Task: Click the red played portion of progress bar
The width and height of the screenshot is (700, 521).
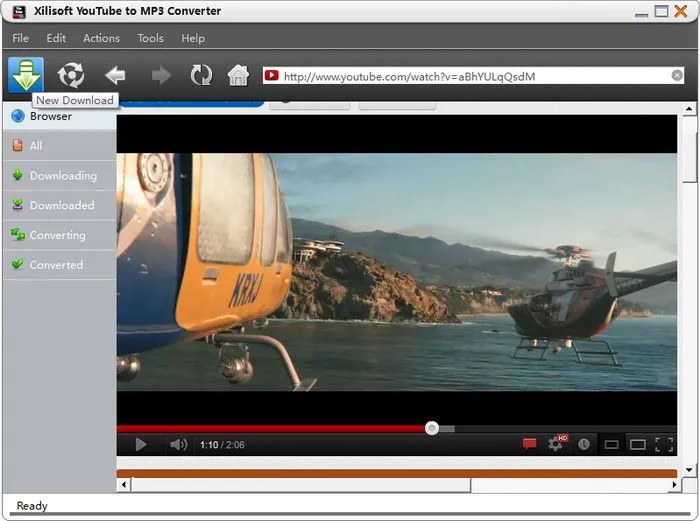Action: [271, 429]
